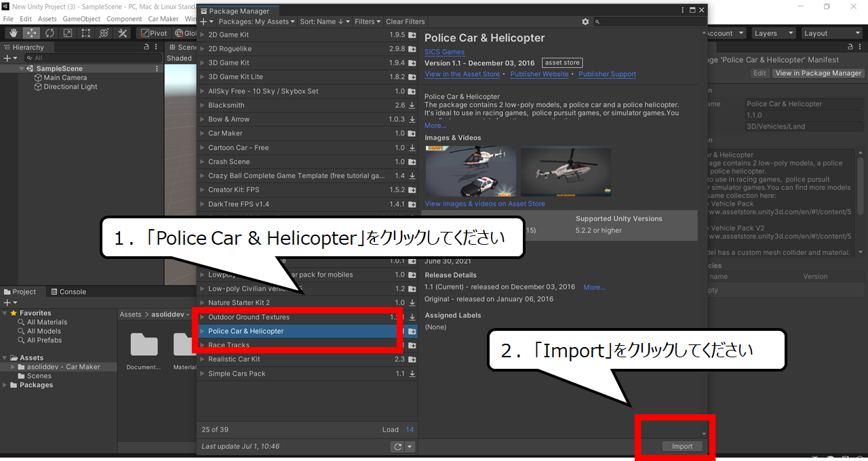Click the Load 14 more packages number
Image resolution: width=868 pixels, height=461 pixels.
[410, 429]
